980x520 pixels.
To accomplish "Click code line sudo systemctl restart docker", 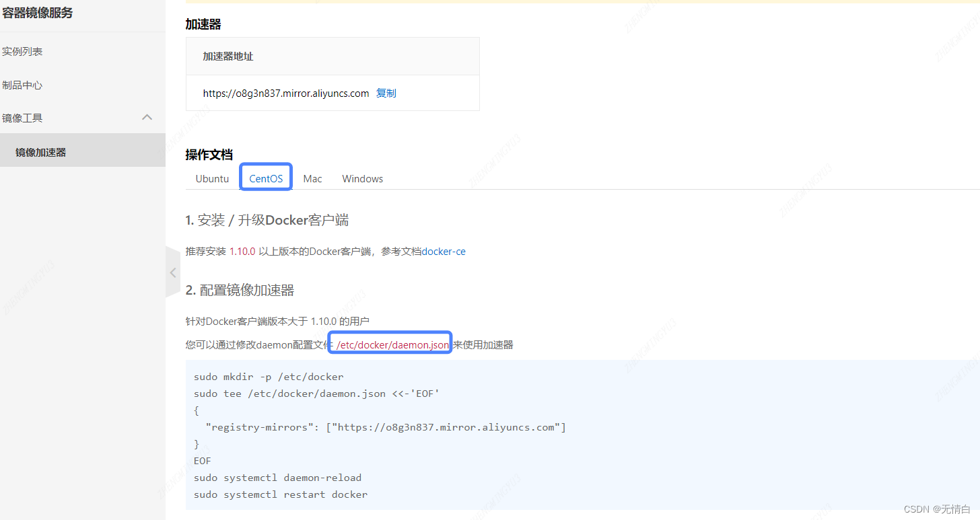I will [281, 494].
